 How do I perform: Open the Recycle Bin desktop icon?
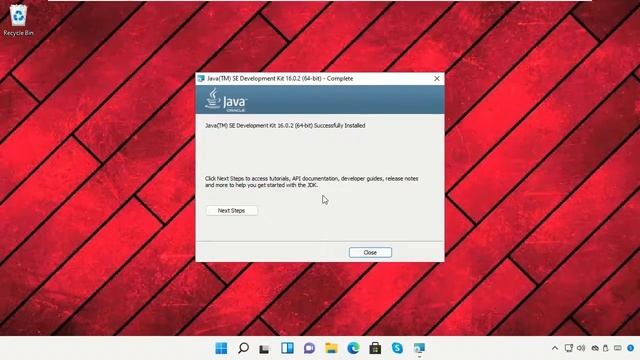(18, 20)
